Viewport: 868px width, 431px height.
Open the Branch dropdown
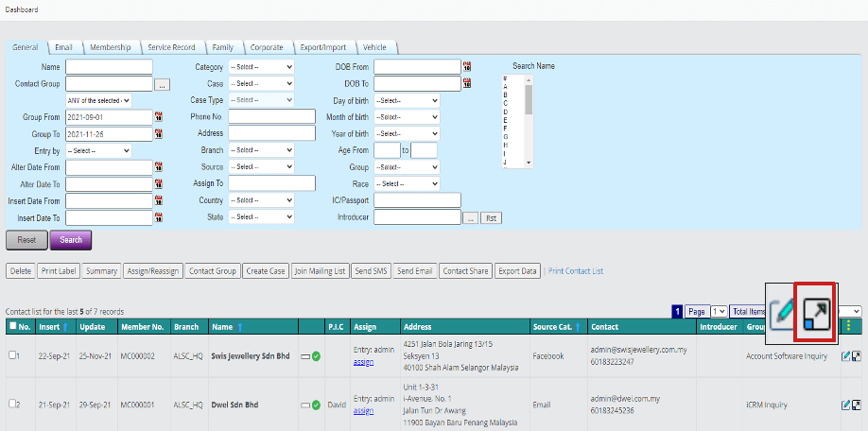(261, 150)
